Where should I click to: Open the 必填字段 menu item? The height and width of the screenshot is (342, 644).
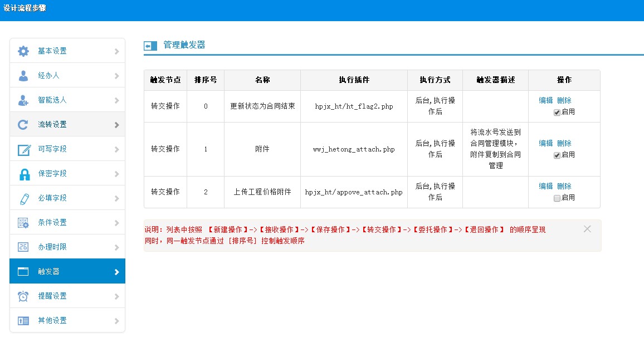coord(67,198)
